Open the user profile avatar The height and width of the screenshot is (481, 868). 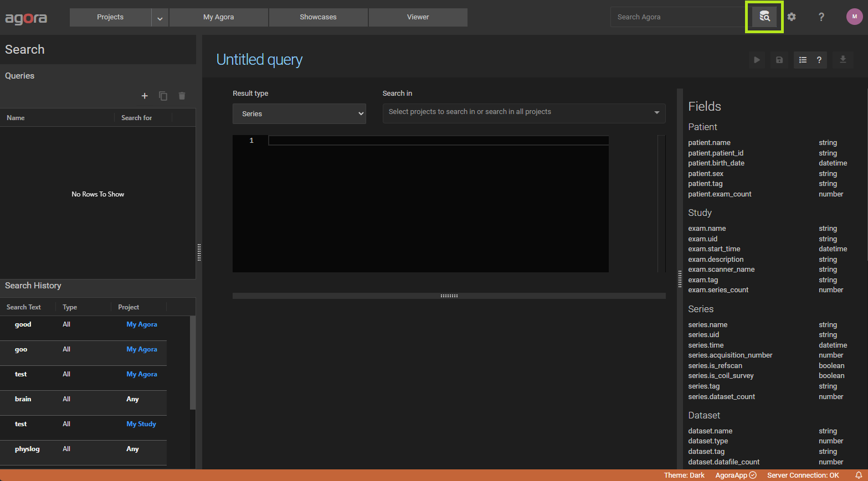tap(854, 17)
